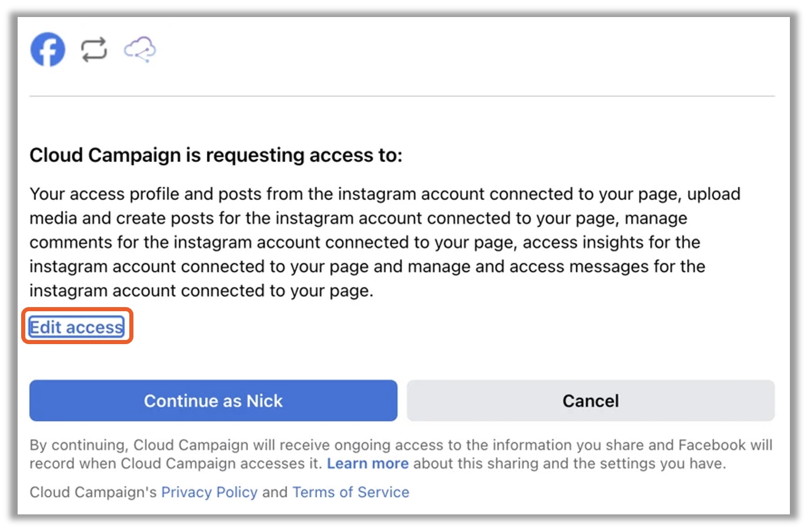Click the 'record when Cloud Campaign accesses it' text
The width and height of the screenshot is (804, 532).
176,463
